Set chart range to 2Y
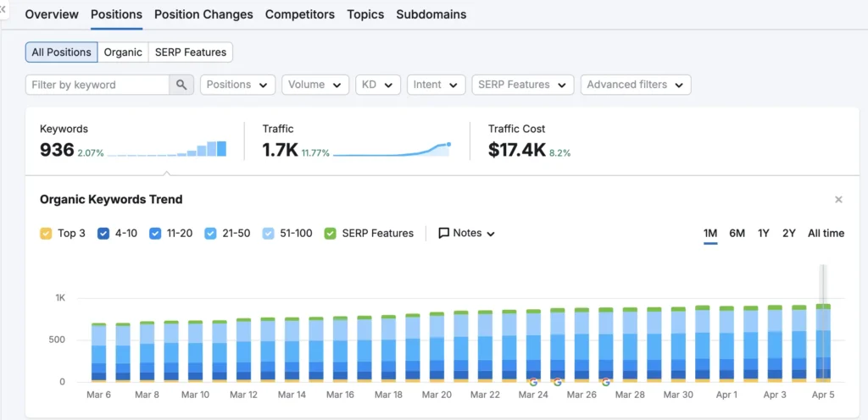Image resolution: width=868 pixels, height=420 pixels. [789, 233]
